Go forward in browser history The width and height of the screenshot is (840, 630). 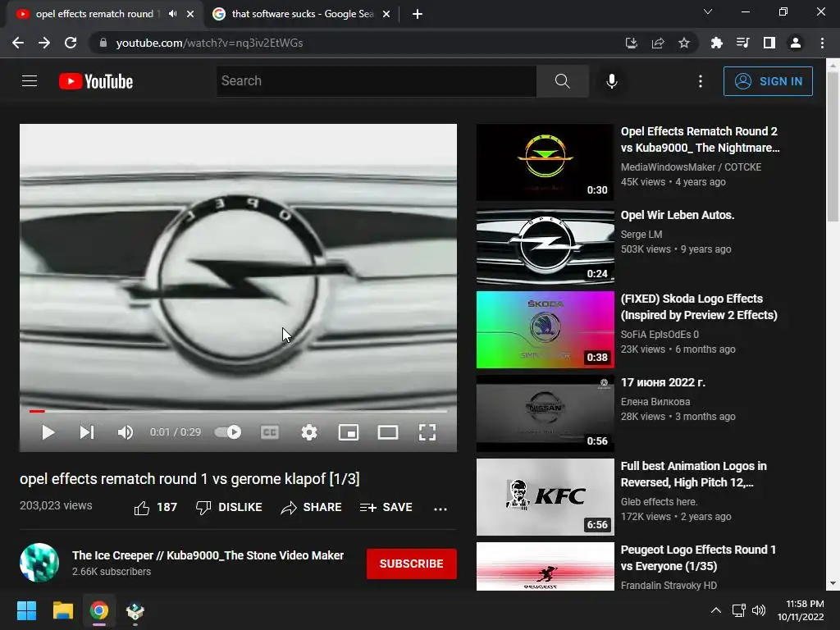[x=44, y=43]
